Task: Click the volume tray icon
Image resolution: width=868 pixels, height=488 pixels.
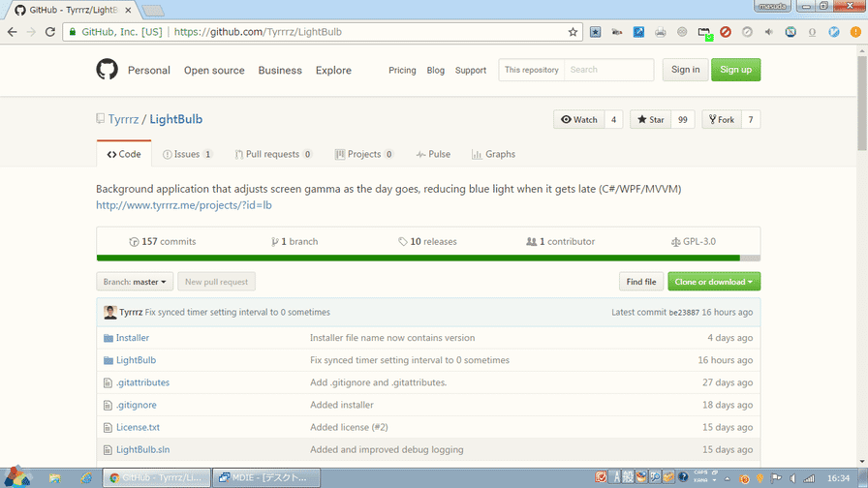Action: pos(792,478)
